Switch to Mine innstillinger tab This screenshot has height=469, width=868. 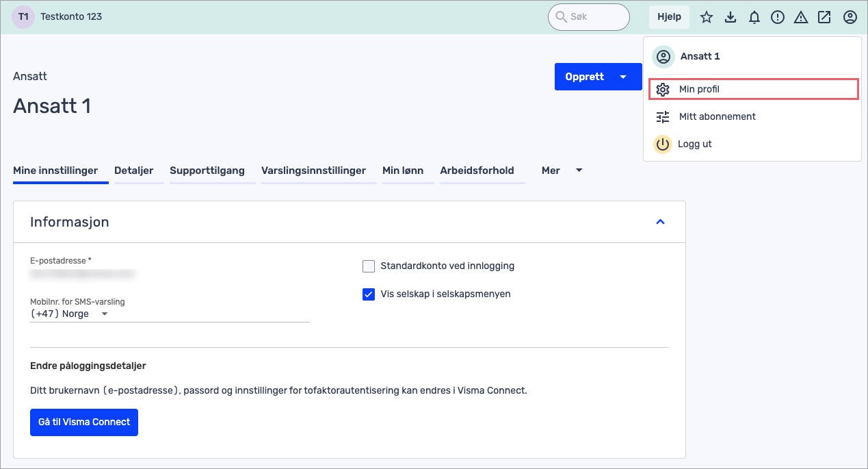[55, 170]
